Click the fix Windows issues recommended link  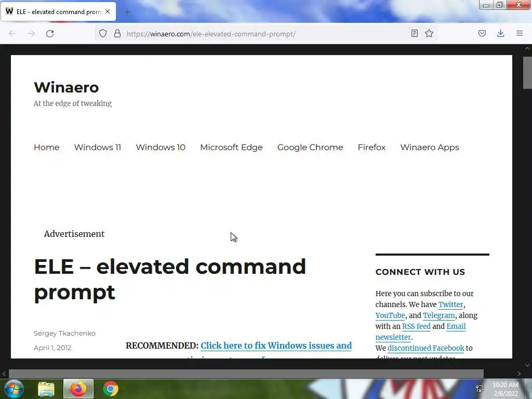(276, 345)
